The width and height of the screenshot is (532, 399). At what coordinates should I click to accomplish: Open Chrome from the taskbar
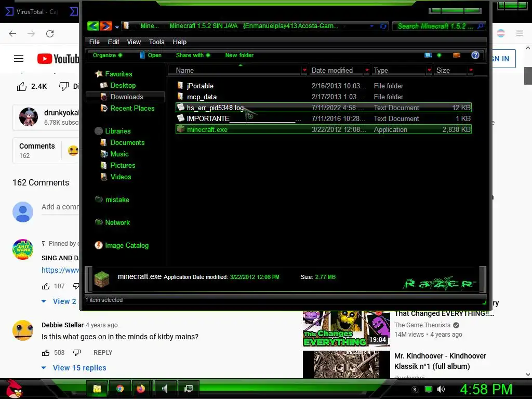tap(120, 389)
